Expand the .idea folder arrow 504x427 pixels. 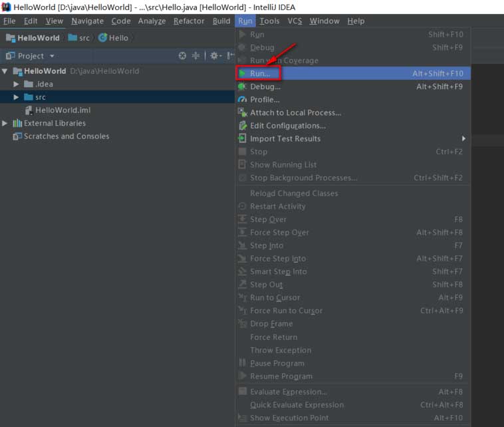coord(16,84)
